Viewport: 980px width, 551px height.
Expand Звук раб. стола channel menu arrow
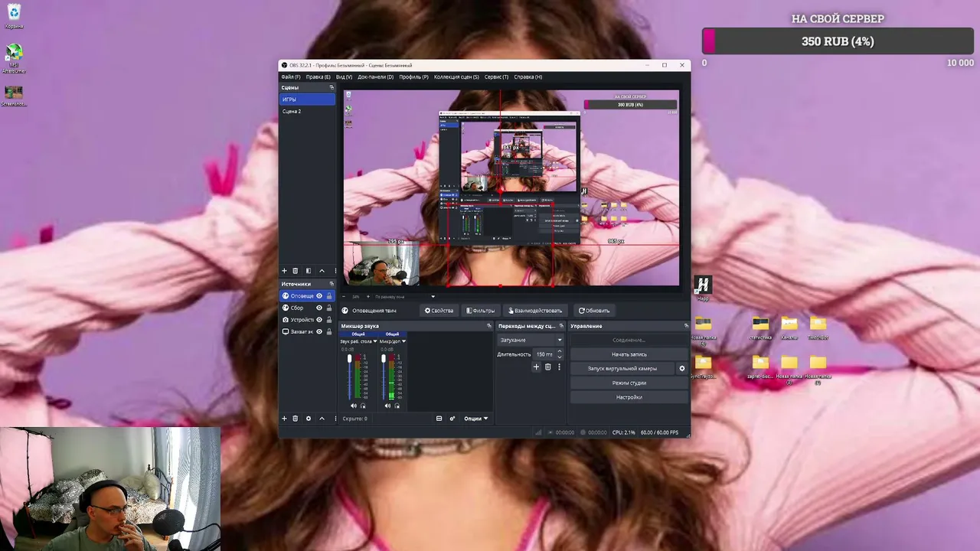tap(375, 341)
